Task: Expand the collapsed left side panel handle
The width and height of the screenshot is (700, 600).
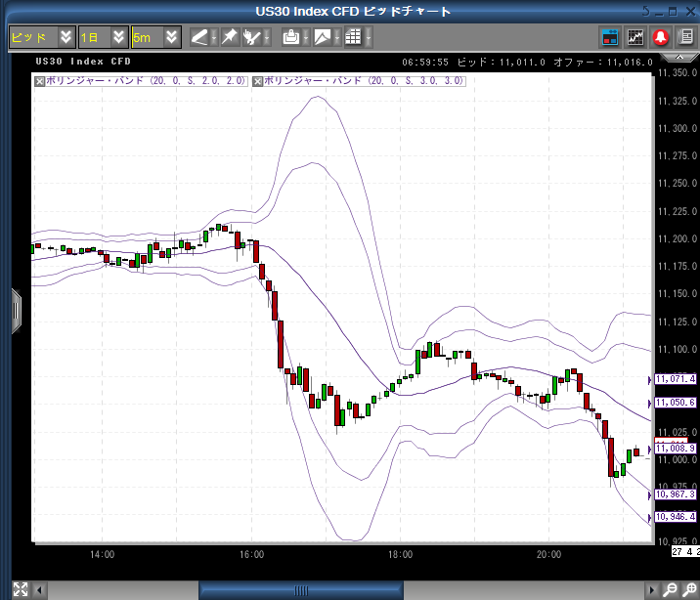Action: coord(16,311)
